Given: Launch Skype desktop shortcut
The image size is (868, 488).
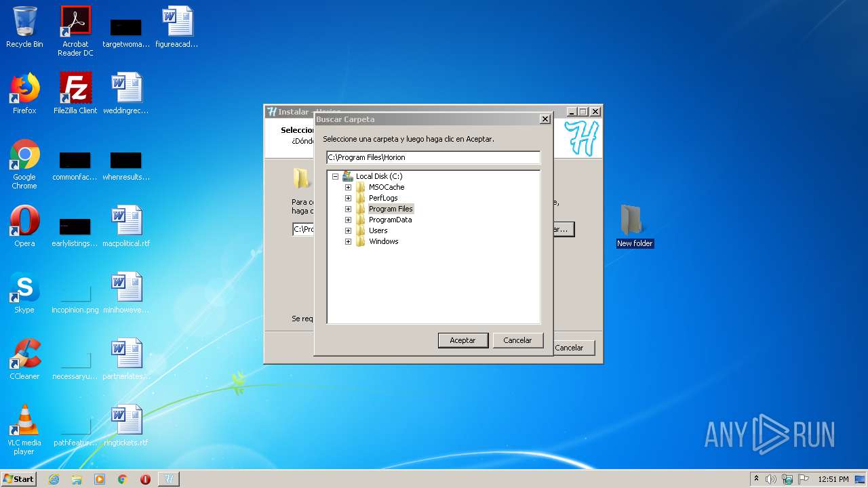Looking at the screenshot, I should pyautogui.click(x=24, y=293).
